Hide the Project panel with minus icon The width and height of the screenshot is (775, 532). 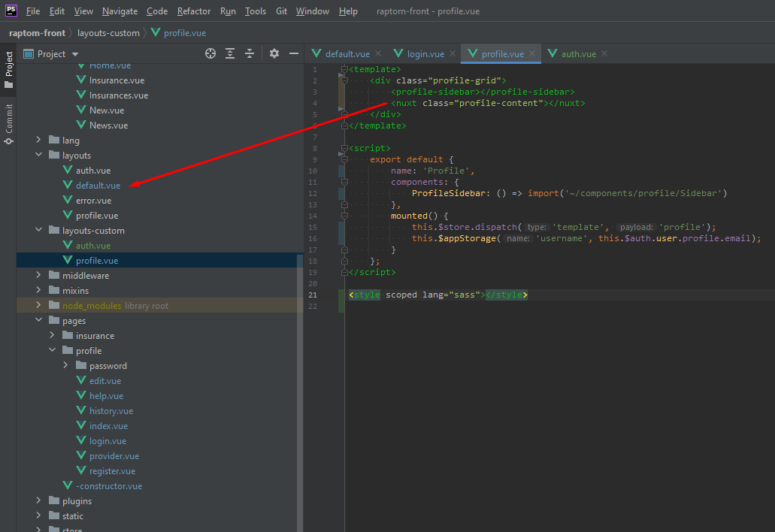click(294, 53)
